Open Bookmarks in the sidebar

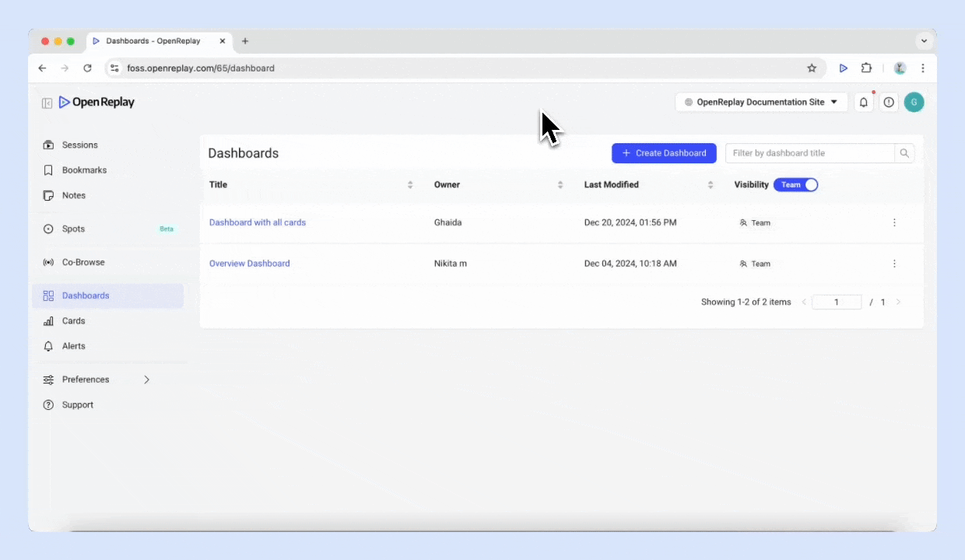(108, 170)
